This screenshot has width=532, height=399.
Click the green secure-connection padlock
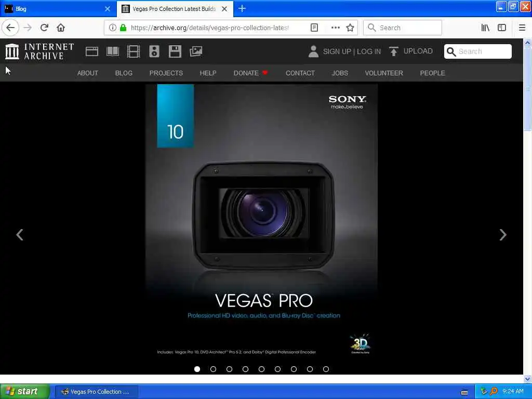pyautogui.click(x=123, y=28)
